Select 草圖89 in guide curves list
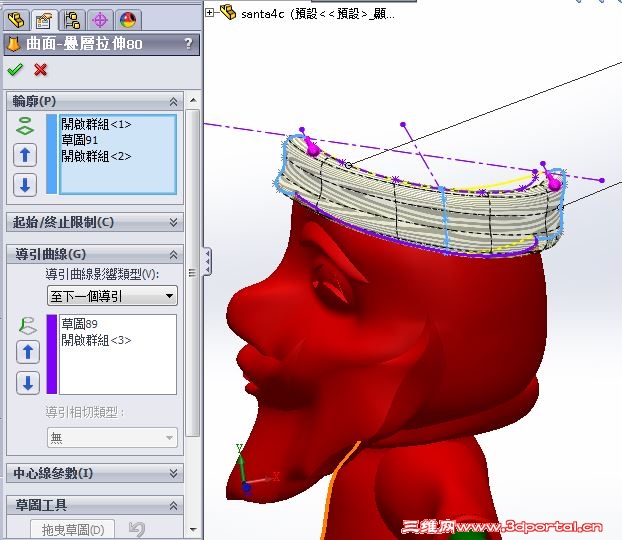 (x=79, y=324)
